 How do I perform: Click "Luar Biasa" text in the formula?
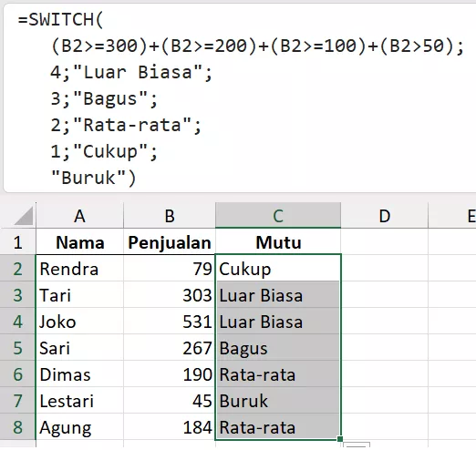[138, 72]
